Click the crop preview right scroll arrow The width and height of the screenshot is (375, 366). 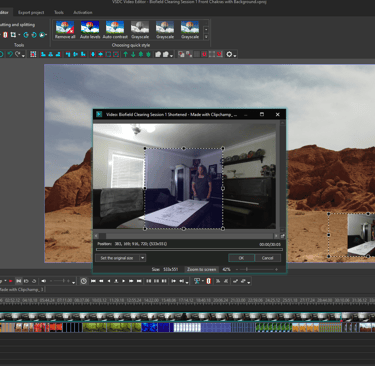pos(276,236)
